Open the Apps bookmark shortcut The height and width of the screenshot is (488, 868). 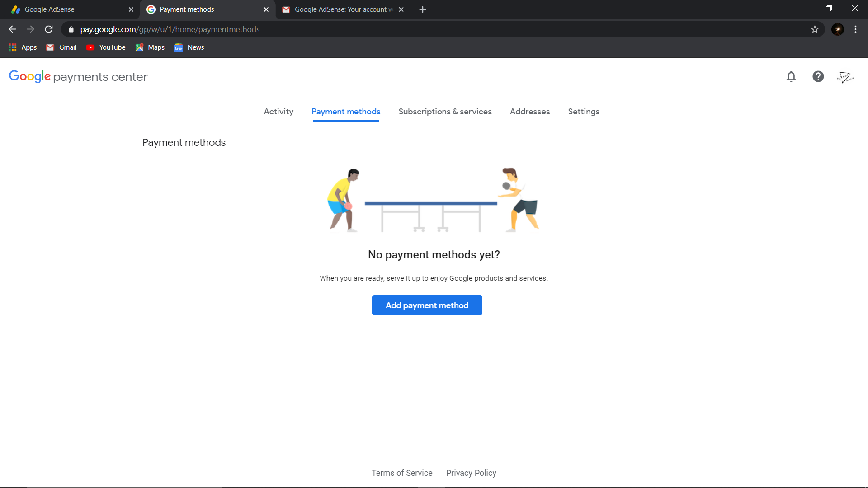[x=23, y=47]
